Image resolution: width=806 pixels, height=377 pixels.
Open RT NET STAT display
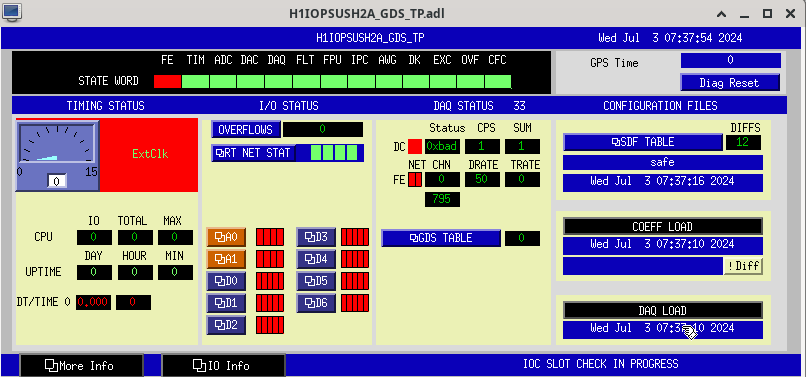click(254, 153)
